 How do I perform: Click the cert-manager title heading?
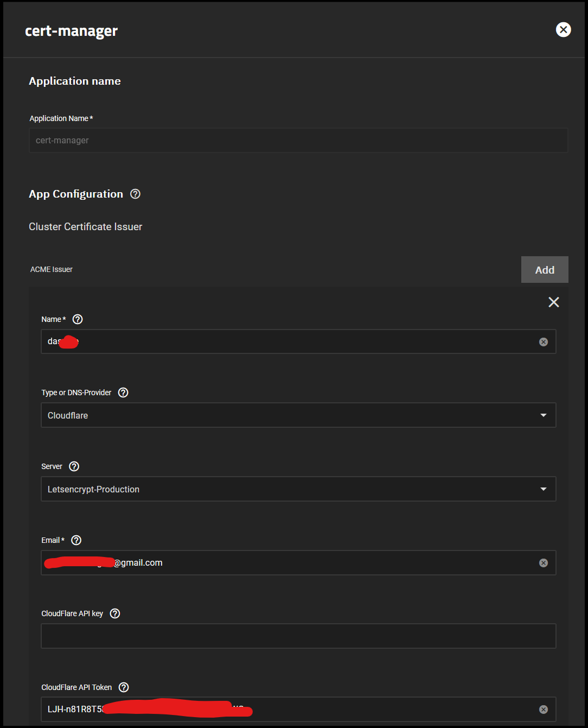click(x=71, y=31)
